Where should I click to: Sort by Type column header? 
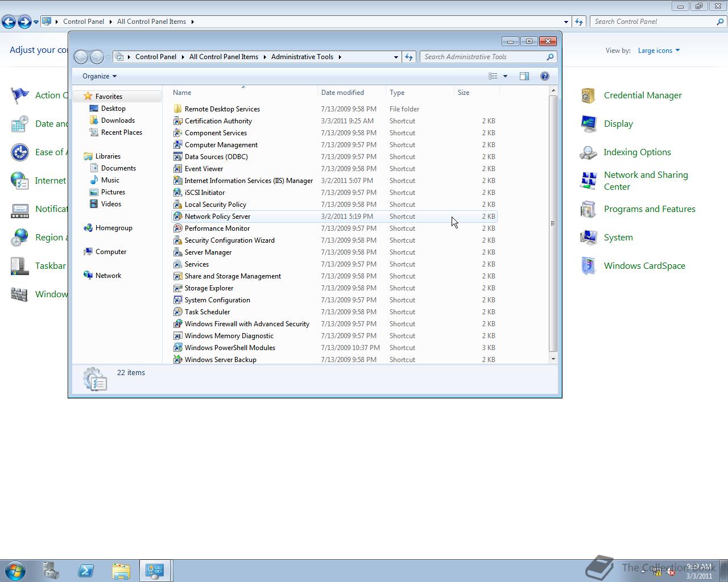420,93
